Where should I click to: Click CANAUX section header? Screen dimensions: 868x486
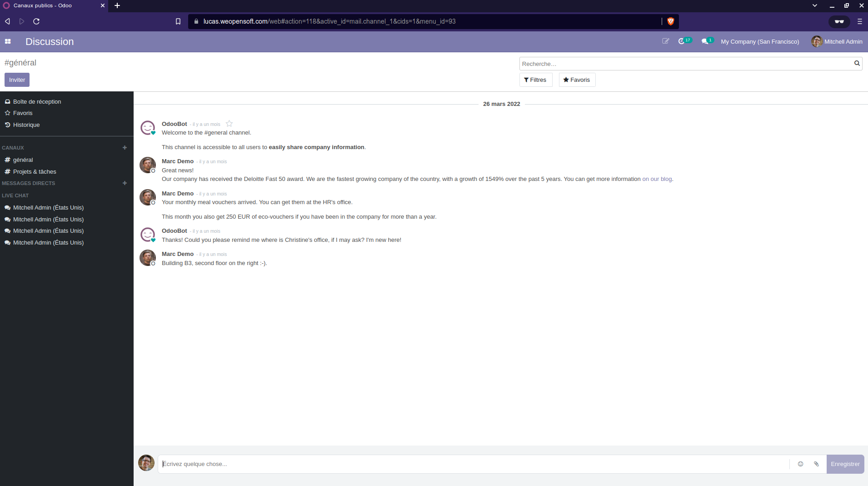click(x=13, y=148)
